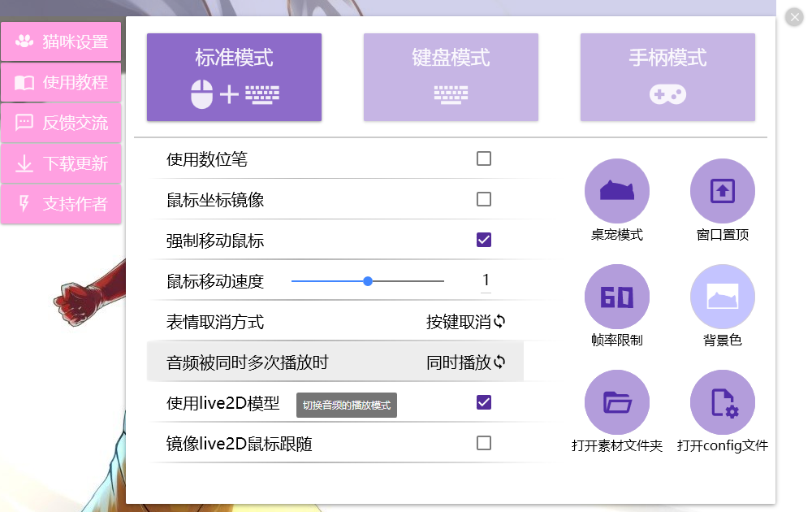Click the cycle icon next to 同时播放
The image size is (812, 512).
pos(499,362)
